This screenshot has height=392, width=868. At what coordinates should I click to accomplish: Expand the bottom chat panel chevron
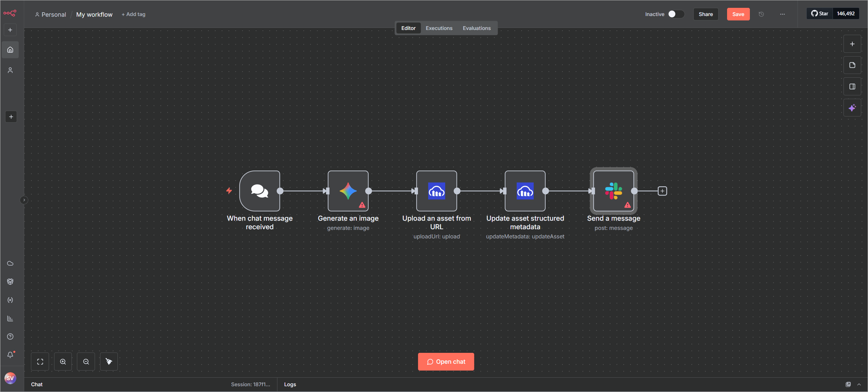(x=859, y=384)
